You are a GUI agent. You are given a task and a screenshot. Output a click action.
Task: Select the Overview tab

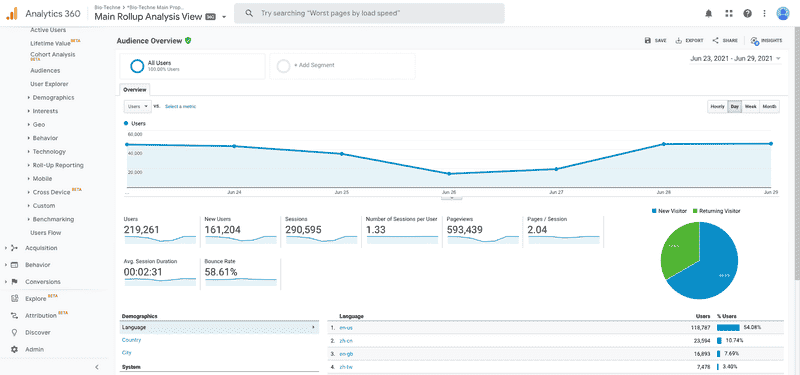[x=135, y=90]
